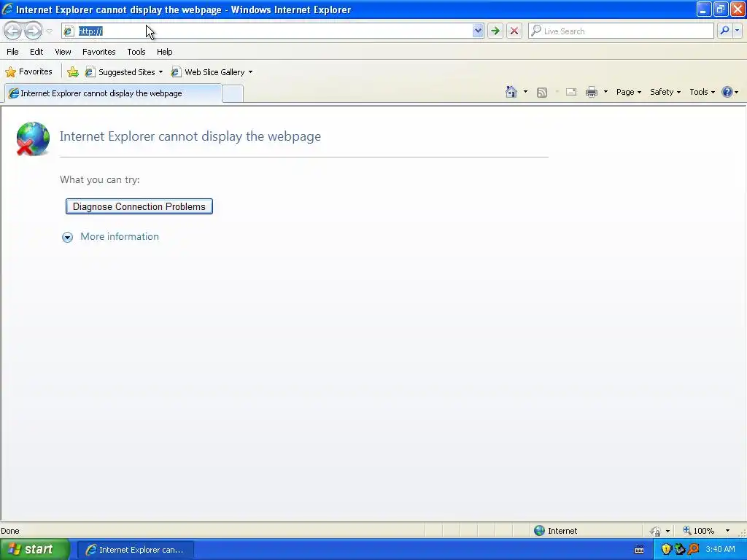The height and width of the screenshot is (560, 747).
Task: Click the Forward navigation arrow
Action: [33, 31]
